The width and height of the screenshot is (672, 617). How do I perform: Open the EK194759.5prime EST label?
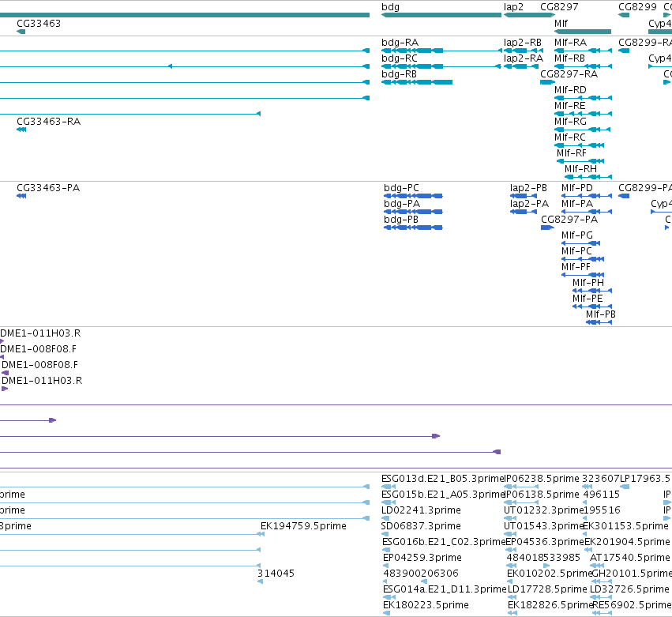303,526
